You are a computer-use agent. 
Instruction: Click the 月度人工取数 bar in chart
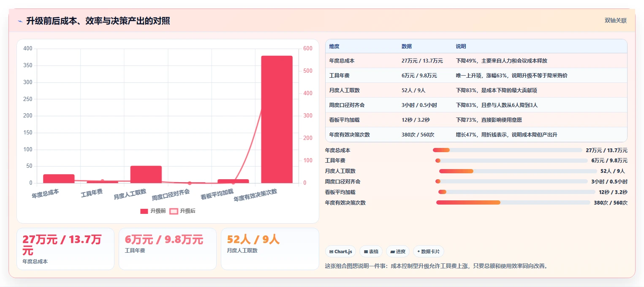point(146,174)
